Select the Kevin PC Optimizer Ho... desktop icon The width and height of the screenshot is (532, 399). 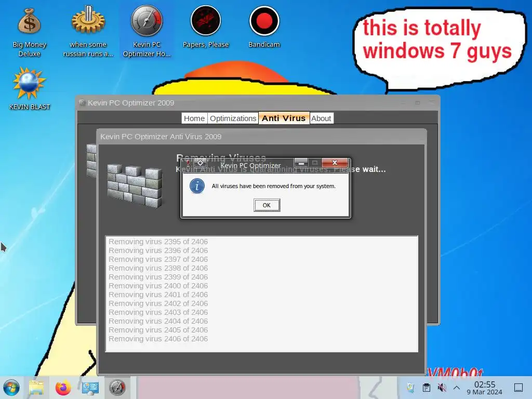(x=147, y=32)
